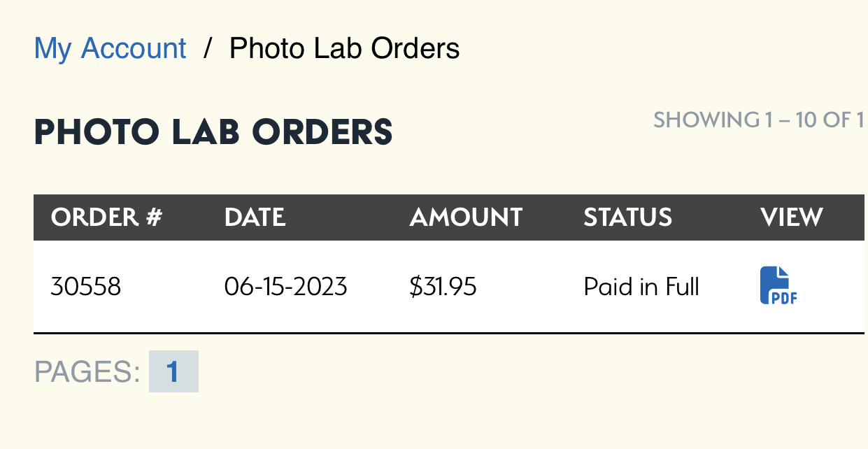Click the My Account breadcrumb link

click(110, 48)
